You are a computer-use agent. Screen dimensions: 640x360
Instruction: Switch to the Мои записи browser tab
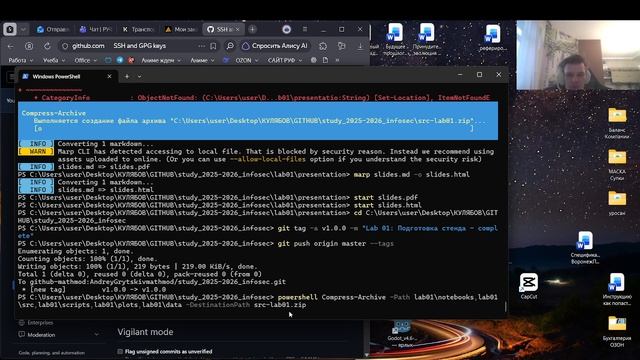tap(180, 29)
